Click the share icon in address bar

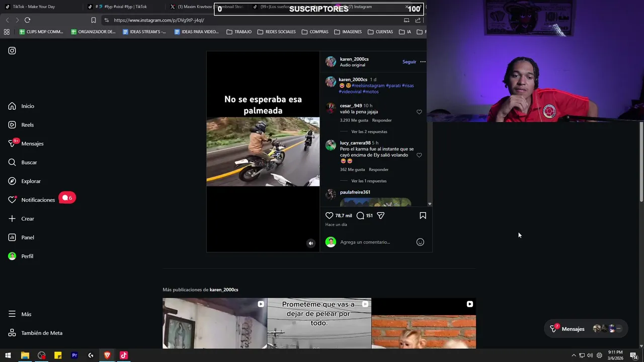coord(418,20)
